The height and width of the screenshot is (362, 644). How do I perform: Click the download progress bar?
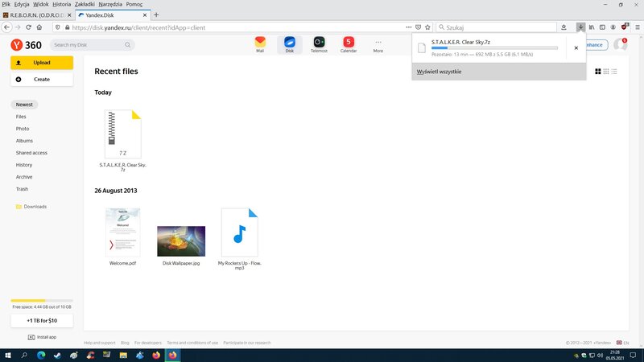pos(494,48)
